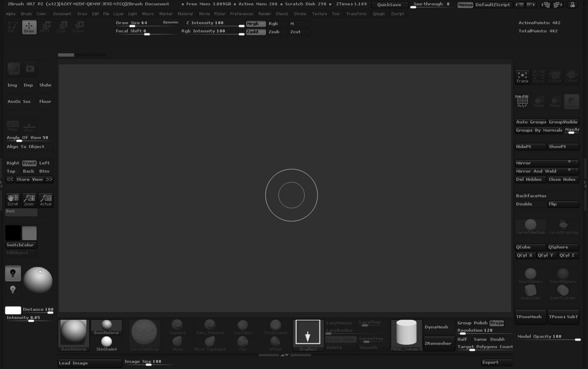Select the SkinShade4 material thumbnail
Viewport: 588px width, 369px height.
click(106, 342)
